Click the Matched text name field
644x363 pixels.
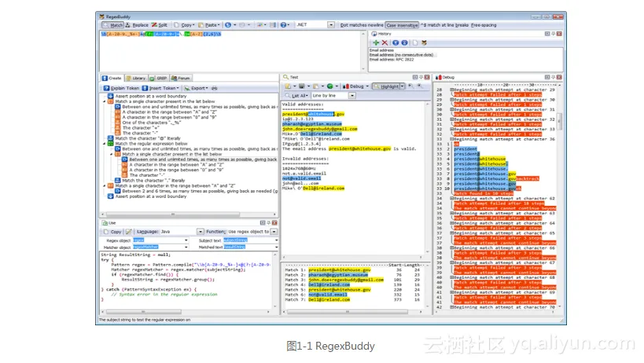(250, 247)
